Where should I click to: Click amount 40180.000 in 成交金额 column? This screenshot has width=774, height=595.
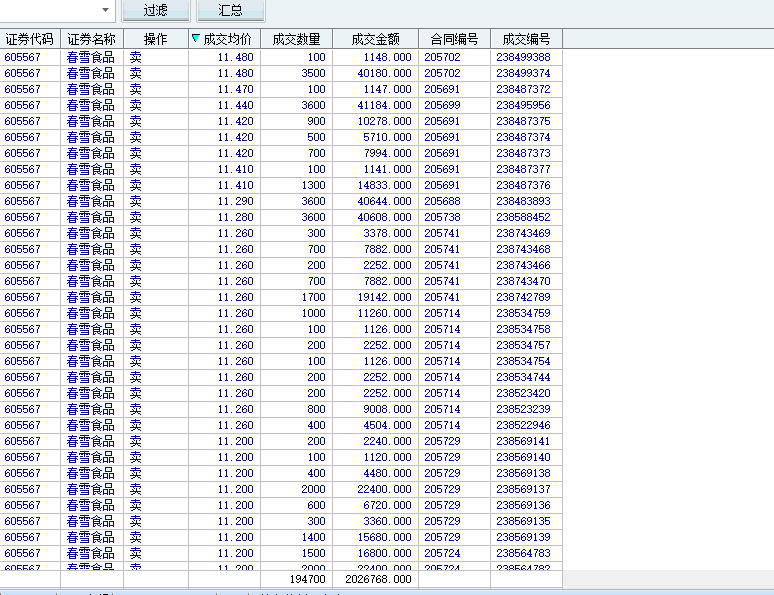[x=385, y=73]
